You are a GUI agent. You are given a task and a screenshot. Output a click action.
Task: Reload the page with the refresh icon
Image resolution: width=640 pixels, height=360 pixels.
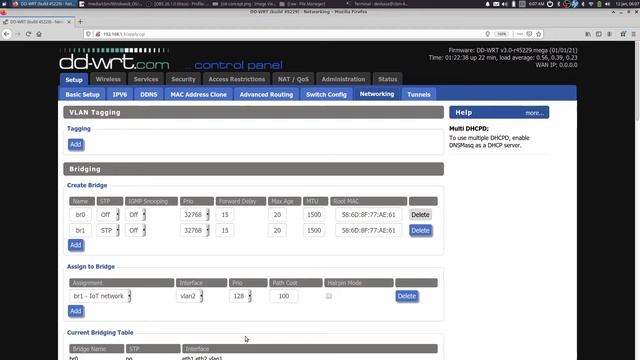pos(28,34)
